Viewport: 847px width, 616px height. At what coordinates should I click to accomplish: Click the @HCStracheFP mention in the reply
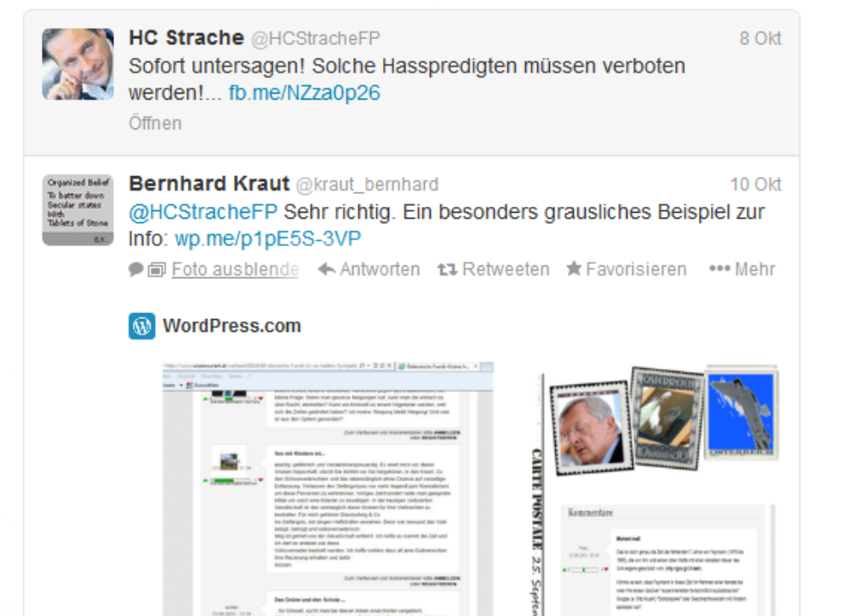(x=203, y=212)
